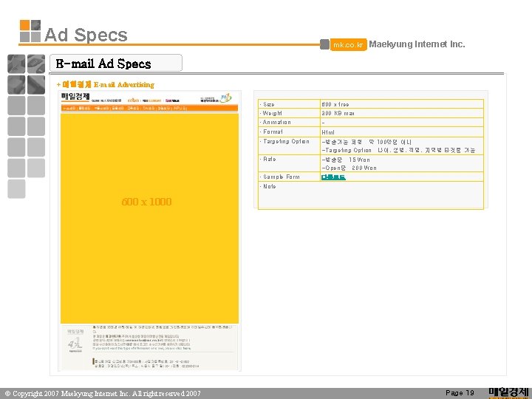Click the orange navigation bar in email sample
The width and height of the screenshot is (532, 399).
149,108
